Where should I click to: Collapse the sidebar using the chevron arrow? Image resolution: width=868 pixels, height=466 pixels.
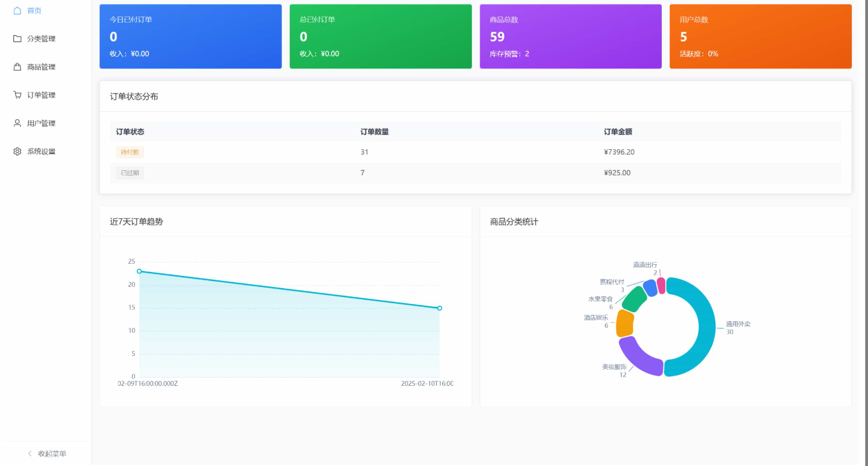(30, 454)
